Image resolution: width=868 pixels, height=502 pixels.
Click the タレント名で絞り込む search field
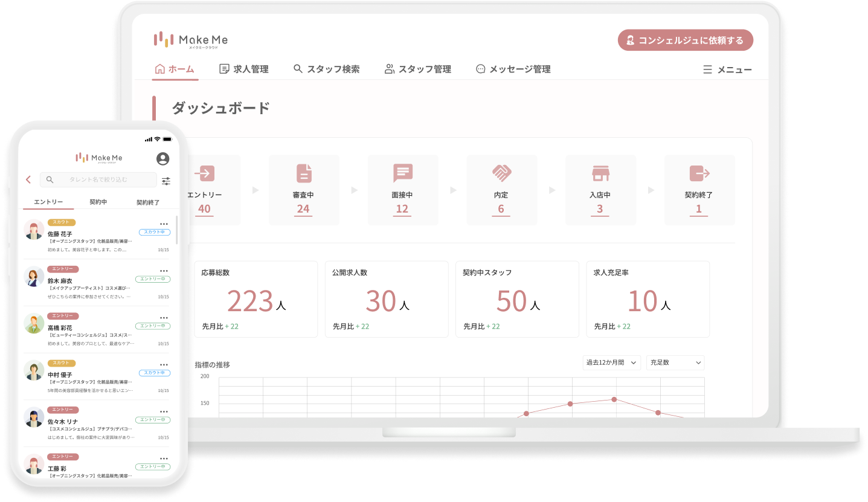98,180
